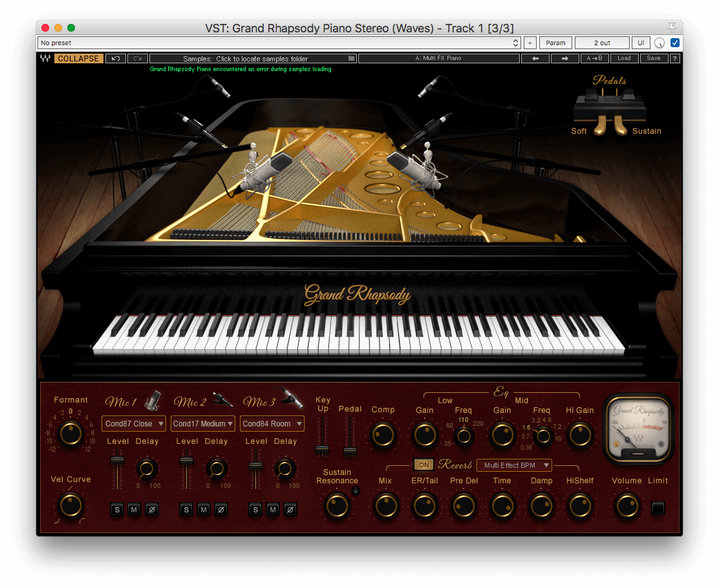Click the Vel Curve knob
Image resolution: width=719 pixels, height=588 pixels.
pos(70,505)
